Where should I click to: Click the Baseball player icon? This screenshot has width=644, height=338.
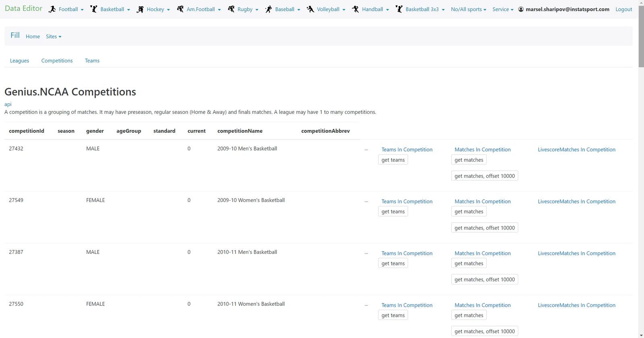click(x=268, y=9)
